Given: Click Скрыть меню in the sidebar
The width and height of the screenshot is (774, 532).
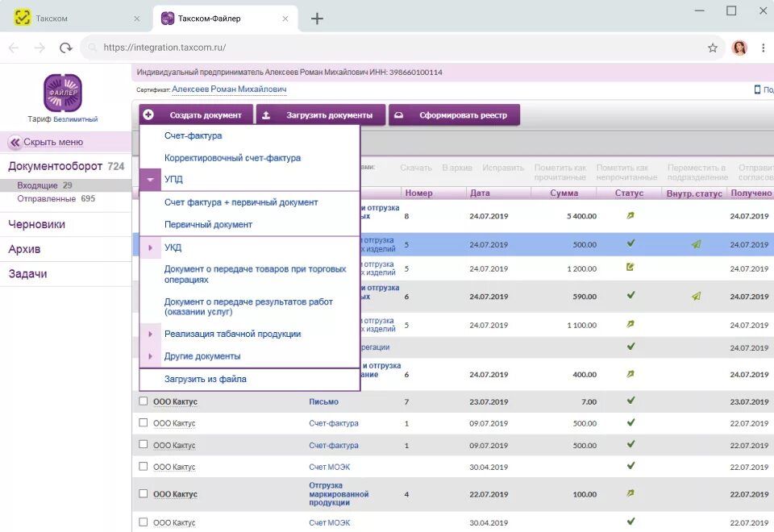Looking at the screenshot, I should coord(53,142).
